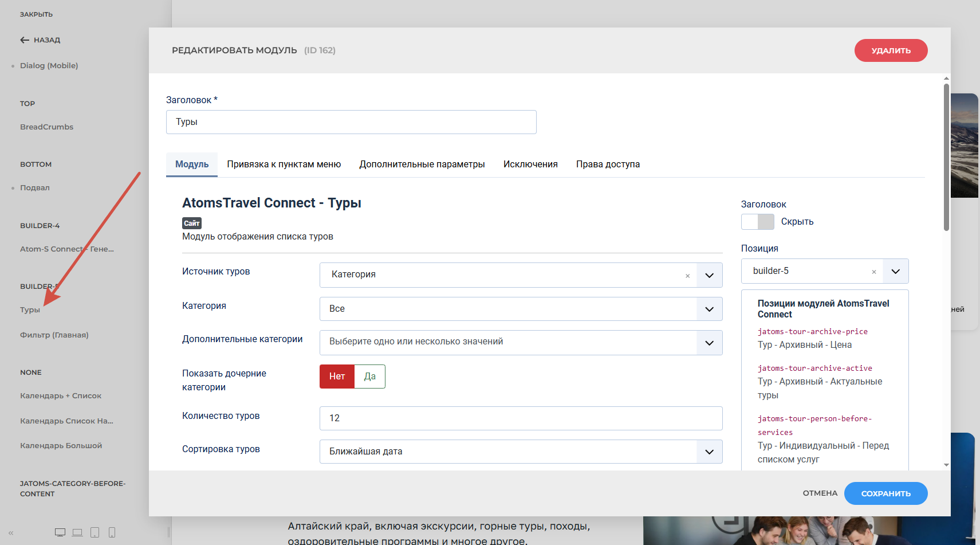Open the Категория dropdown with Все

tap(521, 309)
